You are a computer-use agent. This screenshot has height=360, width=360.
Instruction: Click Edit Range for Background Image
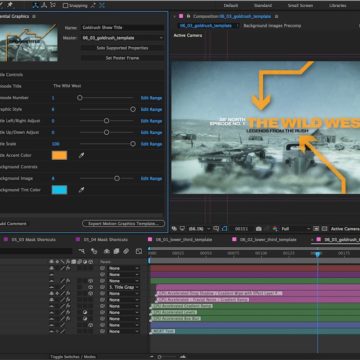pyautogui.click(x=151, y=179)
